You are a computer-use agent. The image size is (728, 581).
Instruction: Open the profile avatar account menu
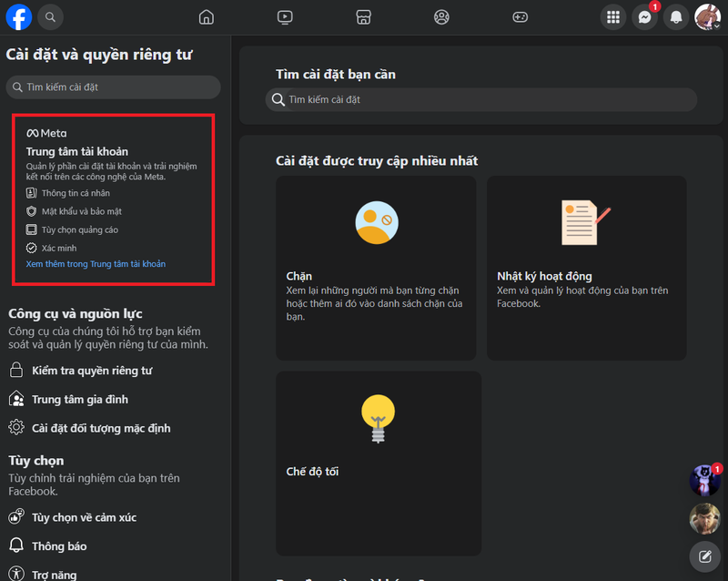pos(708,17)
